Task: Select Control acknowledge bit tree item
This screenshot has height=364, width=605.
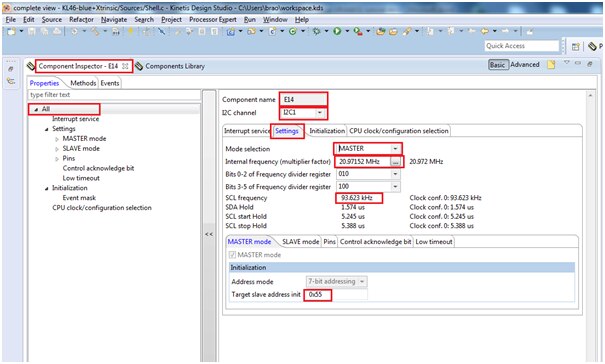Action: tap(98, 168)
